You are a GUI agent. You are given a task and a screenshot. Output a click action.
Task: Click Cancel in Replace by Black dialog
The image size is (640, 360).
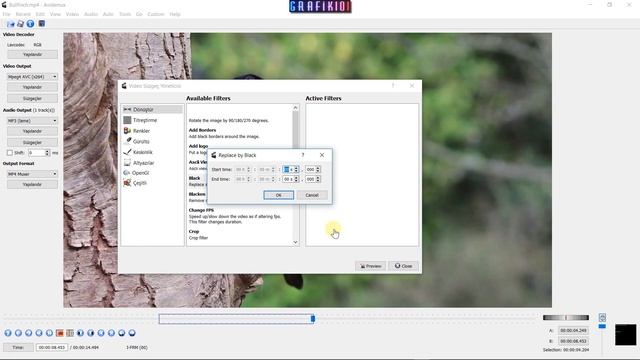coord(312,195)
